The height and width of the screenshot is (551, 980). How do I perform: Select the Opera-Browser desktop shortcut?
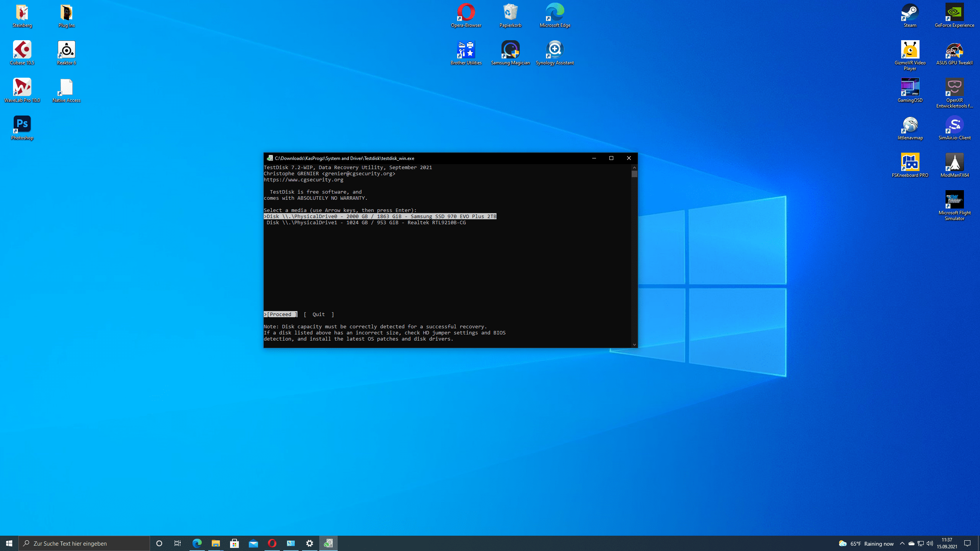click(x=466, y=16)
